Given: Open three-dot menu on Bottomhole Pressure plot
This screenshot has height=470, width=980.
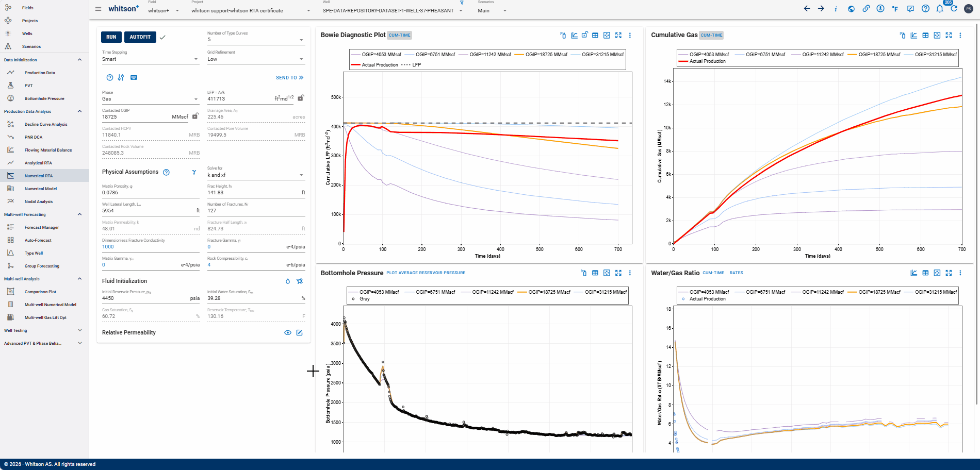Looking at the screenshot, I should point(630,273).
